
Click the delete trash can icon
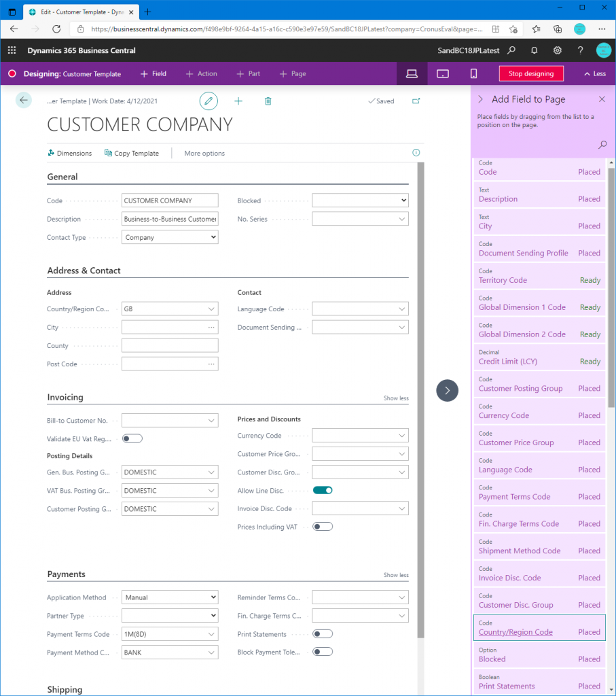click(268, 101)
